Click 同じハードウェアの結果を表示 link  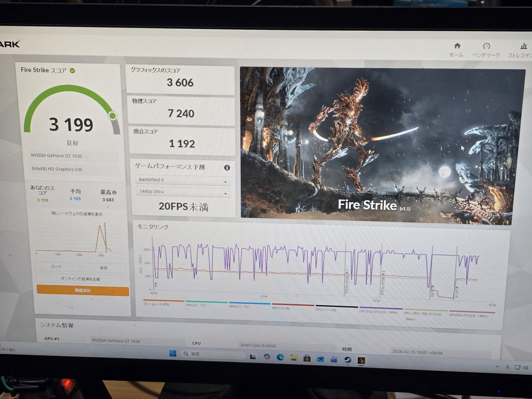(77, 214)
